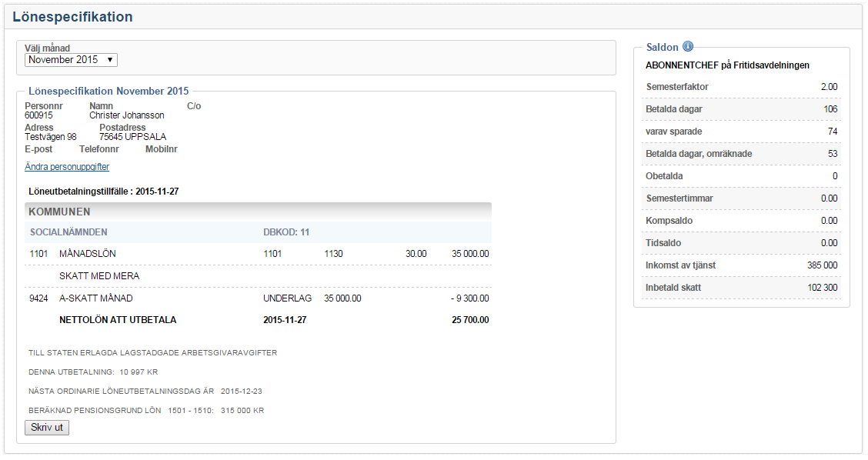The width and height of the screenshot is (868, 460).
Task: Select the name Christer Johansson
Action: pyautogui.click(x=127, y=115)
